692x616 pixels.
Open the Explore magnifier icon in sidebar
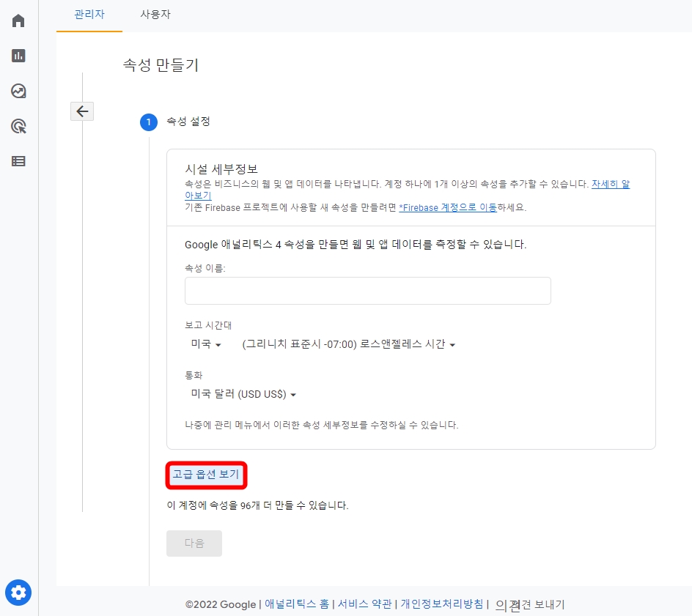[x=18, y=126]
